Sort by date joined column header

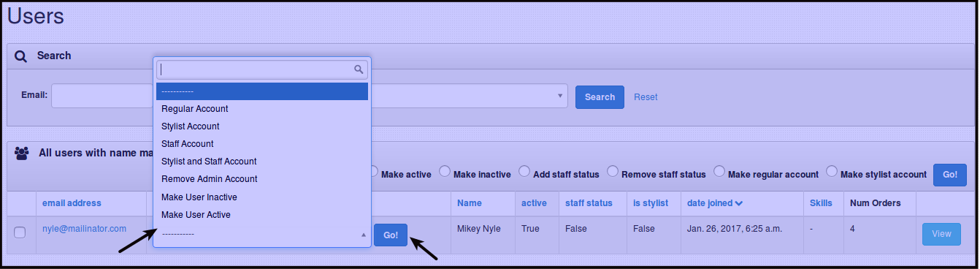(x=710, y=203)
